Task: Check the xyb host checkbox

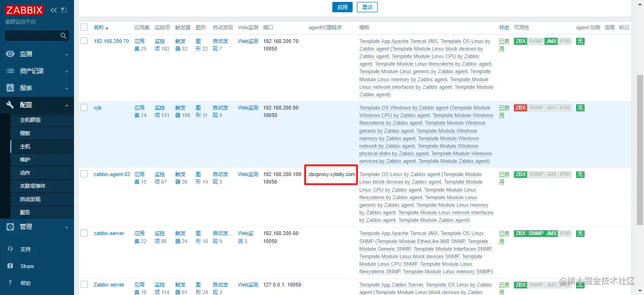Action: click(84, 108)
